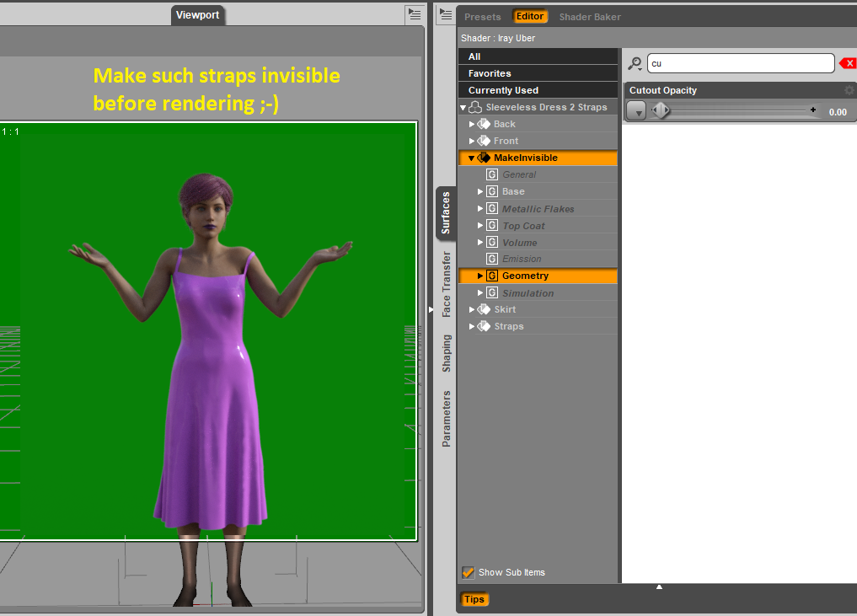The image size is (857, 616).
Task: Click the Metallic Flakes group G icon
Action: (492, 208)
